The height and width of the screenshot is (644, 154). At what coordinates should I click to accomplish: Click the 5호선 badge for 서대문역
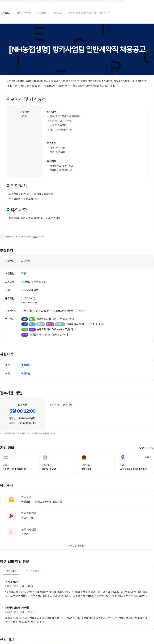25,335
